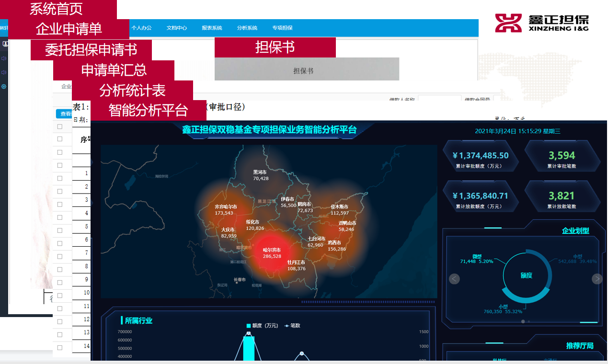
Task: Open the 个人办公 menu
Action: point(141,28)
